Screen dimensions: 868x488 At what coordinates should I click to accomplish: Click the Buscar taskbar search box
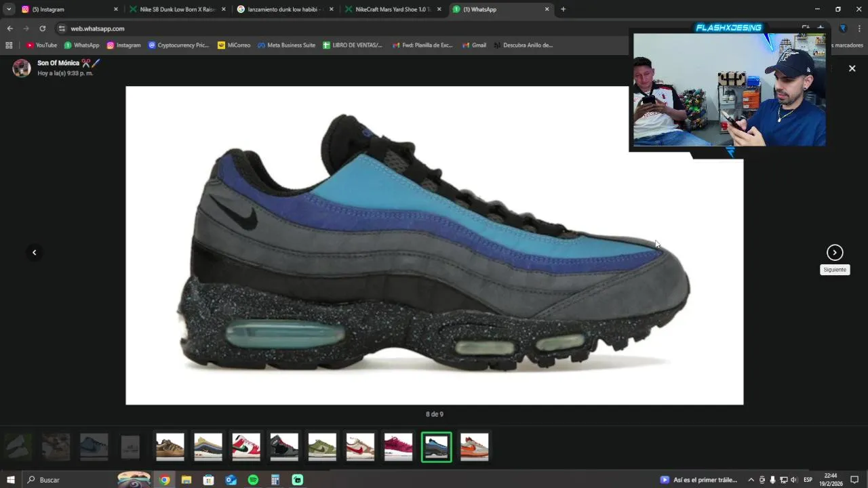click(88, 480)
